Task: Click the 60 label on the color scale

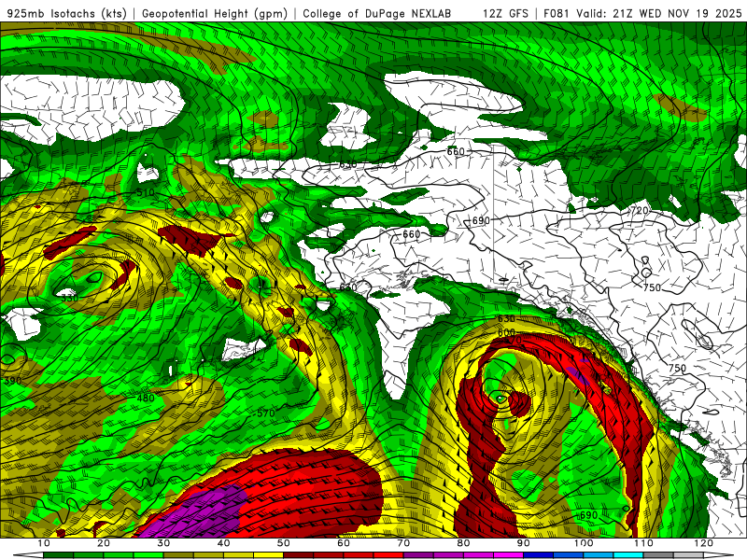Action: pyautogui.click(x=344, y=543)
